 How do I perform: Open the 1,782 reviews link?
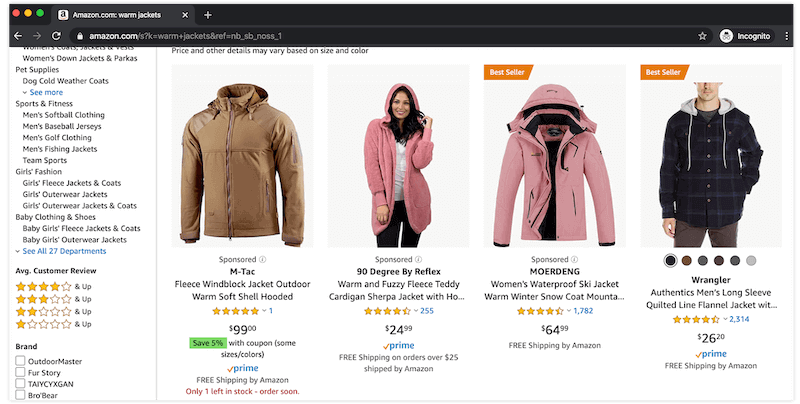[x=583, y=311]
